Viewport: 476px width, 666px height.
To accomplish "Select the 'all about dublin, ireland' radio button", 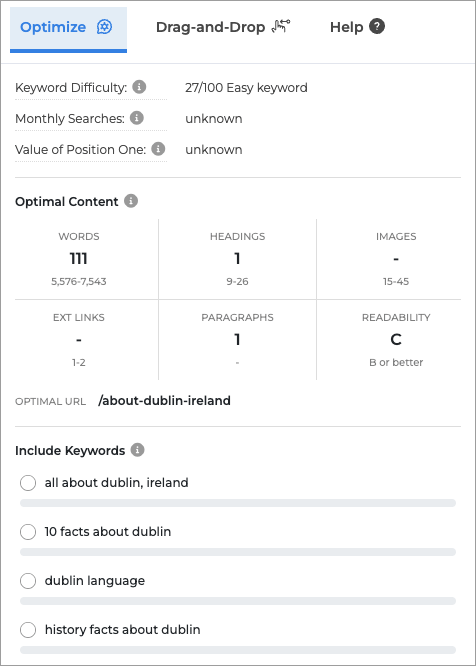I will [x=28, y=483].
